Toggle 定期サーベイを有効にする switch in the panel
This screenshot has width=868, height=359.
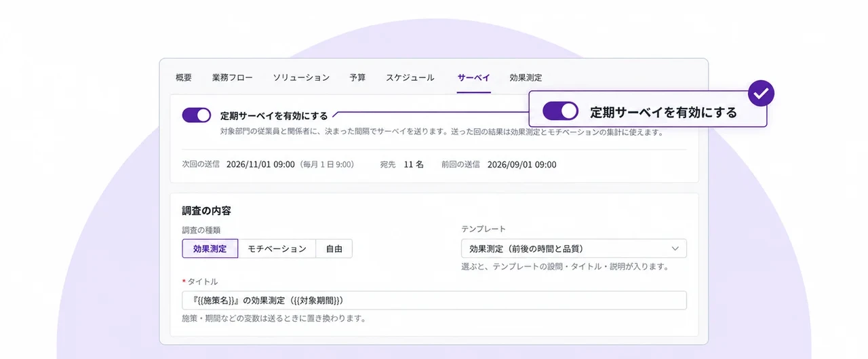[197, 115]
